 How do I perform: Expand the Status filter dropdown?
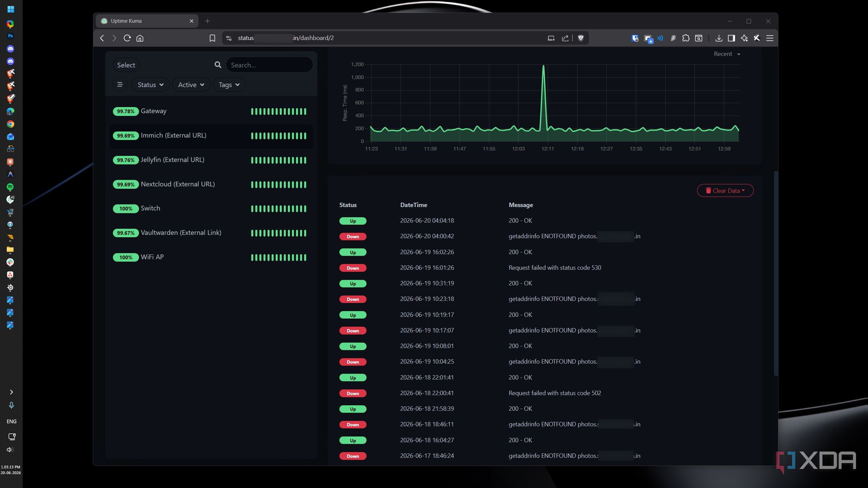[x=150, y=84]
